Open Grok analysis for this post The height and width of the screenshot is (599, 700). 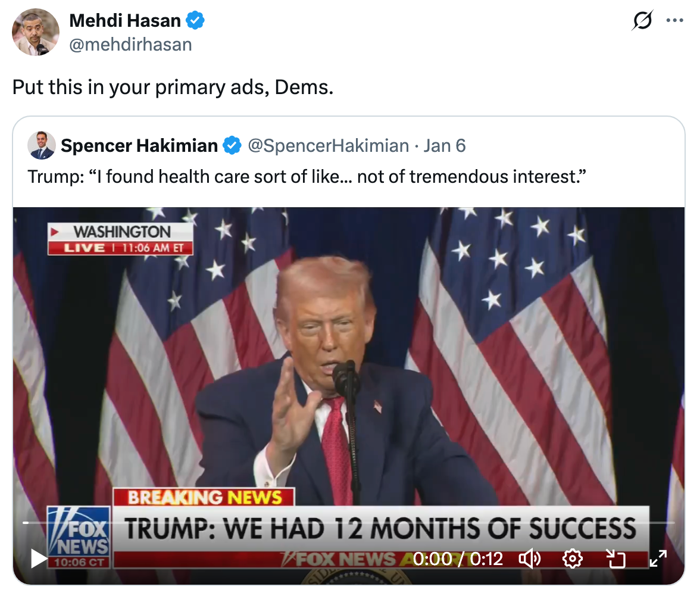(x=642, y=20)
